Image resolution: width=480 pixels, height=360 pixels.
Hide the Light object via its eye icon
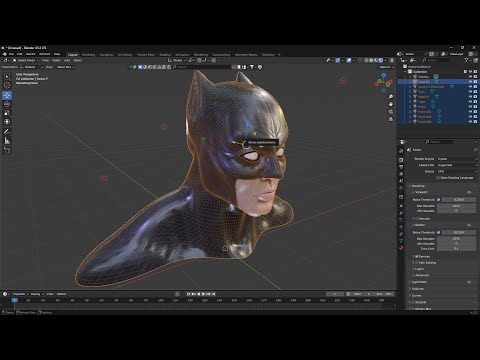click(x=470, y=102)
